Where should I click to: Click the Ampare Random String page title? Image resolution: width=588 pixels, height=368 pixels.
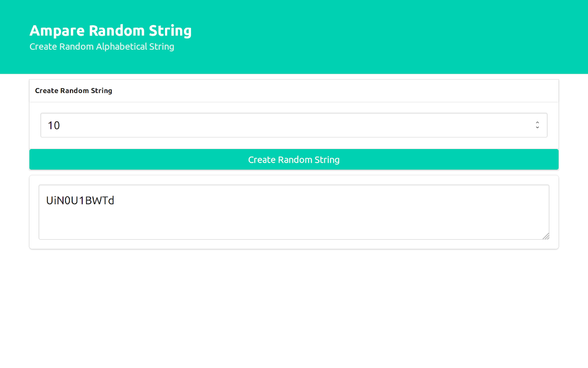point(110,31)
